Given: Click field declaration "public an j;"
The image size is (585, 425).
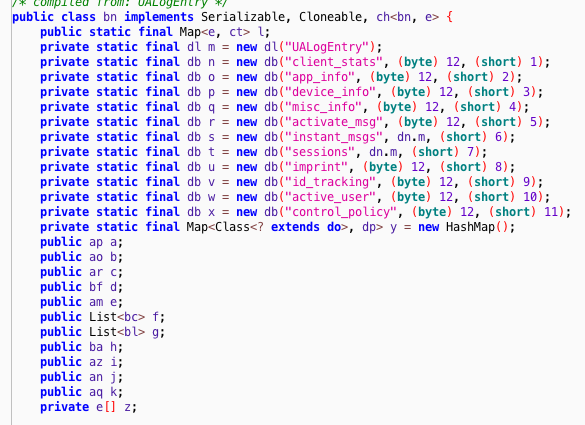Looking at the screenshot, I should (81, 377).
